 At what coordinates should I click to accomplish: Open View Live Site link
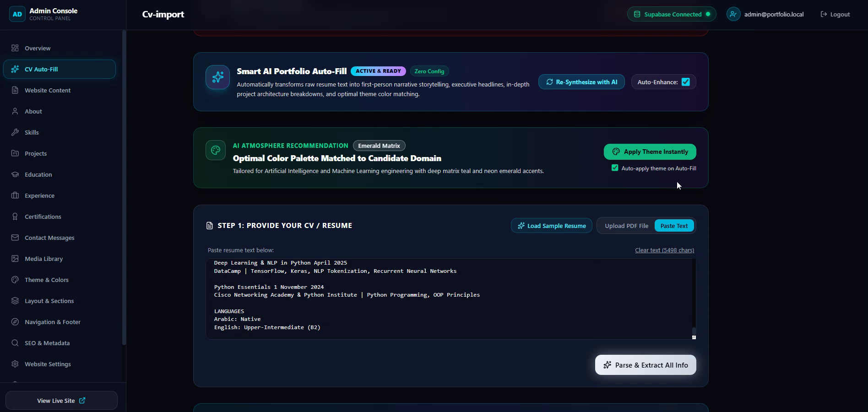(x=61, y=401)
